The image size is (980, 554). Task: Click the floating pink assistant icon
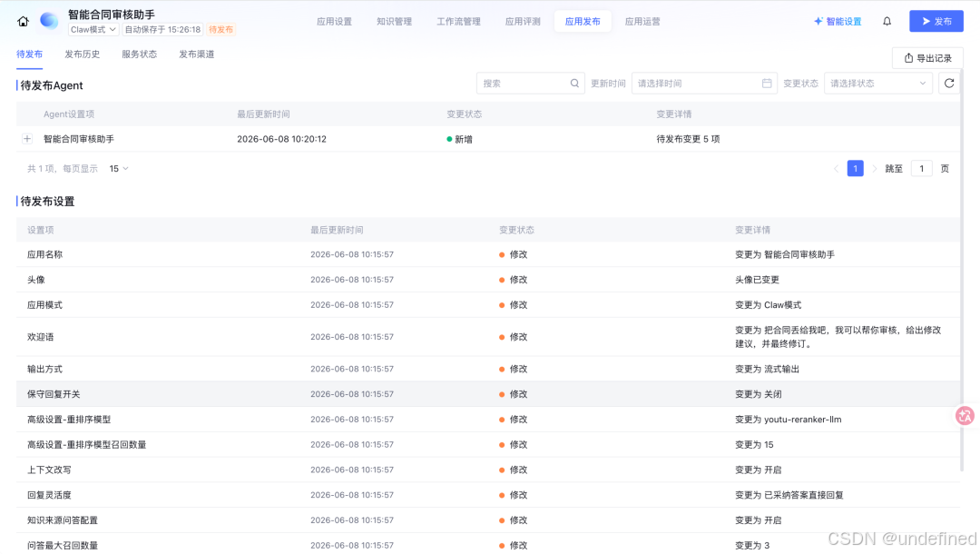tap(965, 415)
